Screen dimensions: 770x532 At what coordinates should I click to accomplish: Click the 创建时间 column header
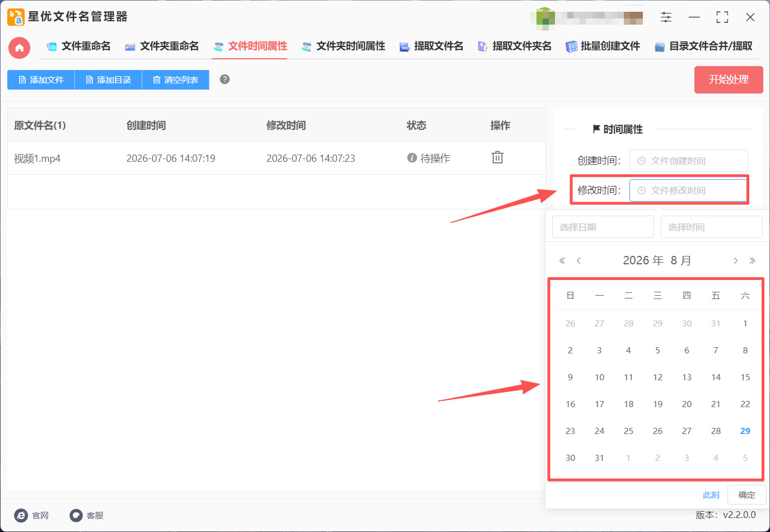click(146, 125)
